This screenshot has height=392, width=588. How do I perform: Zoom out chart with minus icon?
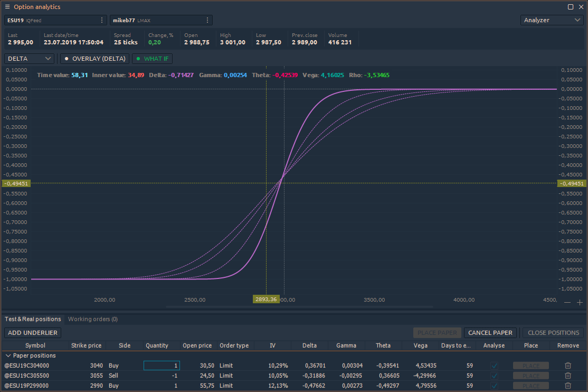pyautogui.click(x=567, y=302)
